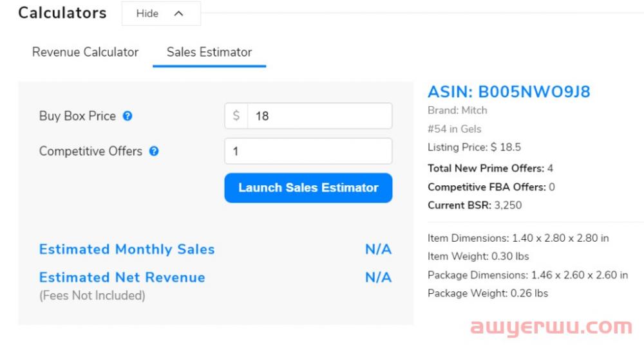Click the Buy Box Price help icon
Image resolution: width=644 pixels, height=346 pixels.
(128, 116)
